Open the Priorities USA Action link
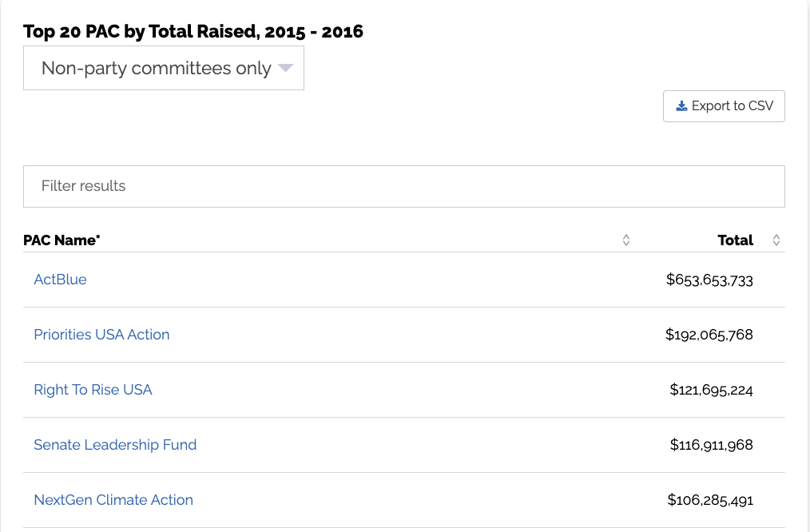 click(101, 335)
